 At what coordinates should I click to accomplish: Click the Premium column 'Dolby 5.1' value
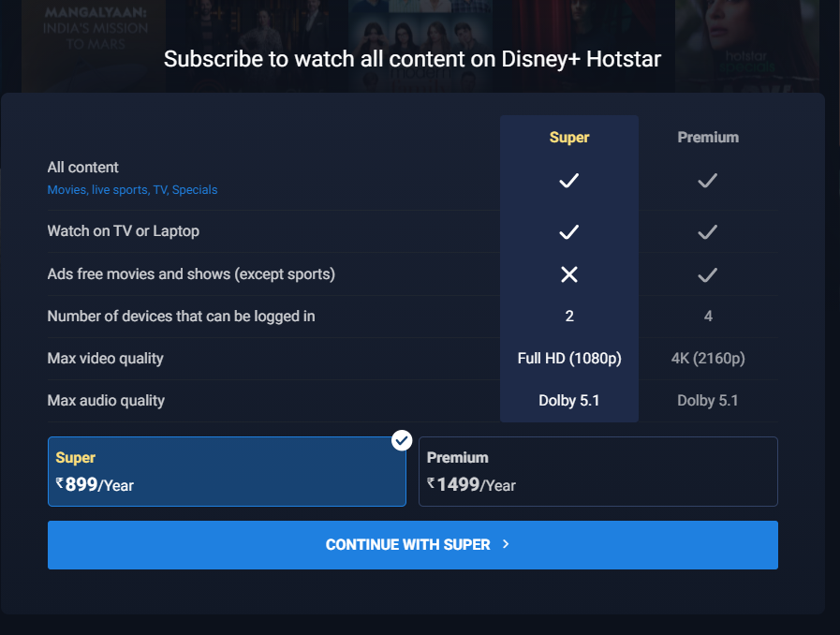708,400
